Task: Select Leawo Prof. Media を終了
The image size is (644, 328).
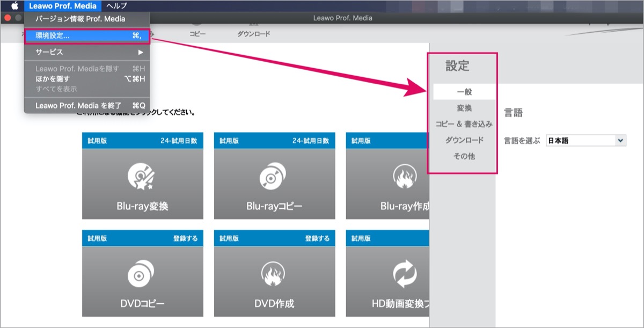Action: (x=87, y=106)
